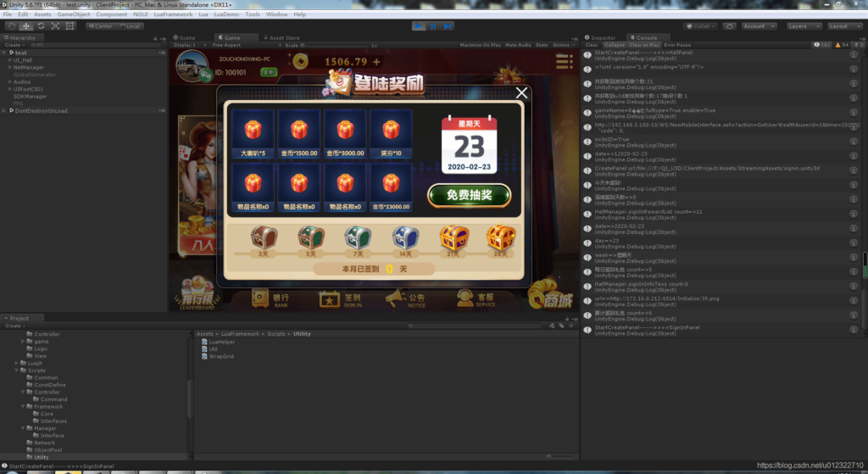Screen dimensions: 868x474
Task: Toggle Mute Audio in Game view
Action: [518, 45]
